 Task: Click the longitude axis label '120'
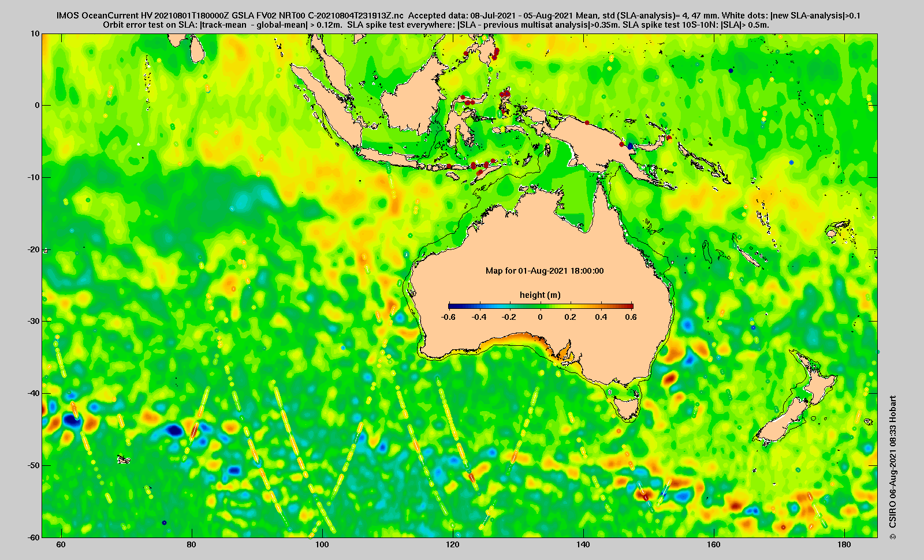point(453,544)
